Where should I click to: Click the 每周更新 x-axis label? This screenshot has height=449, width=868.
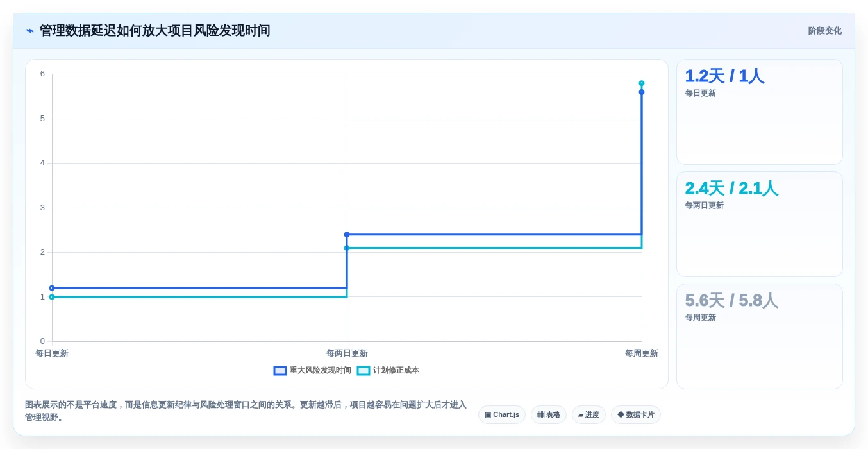click(x=642, y=353)
